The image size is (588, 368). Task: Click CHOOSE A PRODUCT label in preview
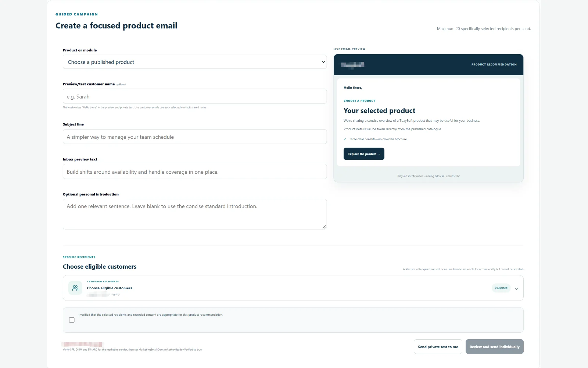tap(359, 101)
